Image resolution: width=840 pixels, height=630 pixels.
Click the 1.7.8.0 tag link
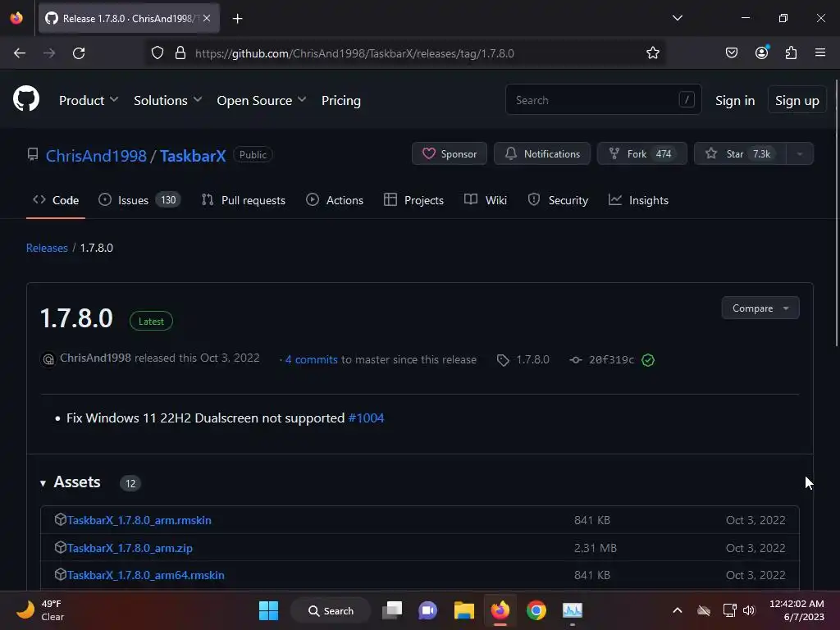[523, 360]
